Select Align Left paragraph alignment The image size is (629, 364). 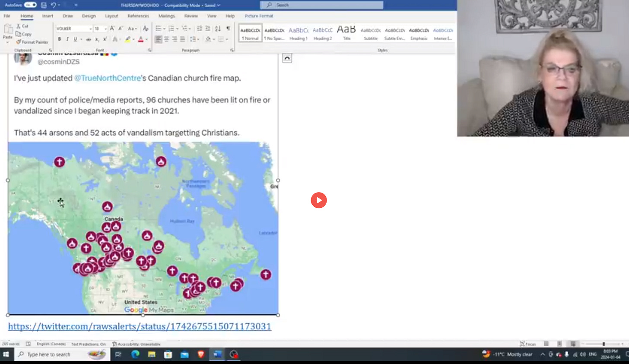[x=159, y=39]
